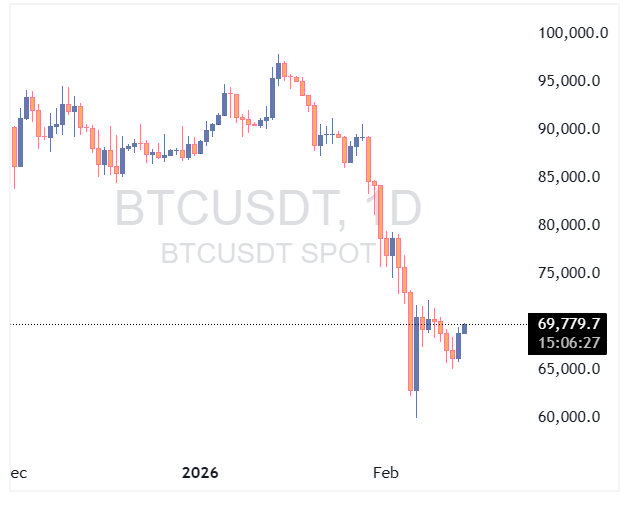
Task: Click the BTCUSDT, 1D watermark text
Action: tap(268, 208)
